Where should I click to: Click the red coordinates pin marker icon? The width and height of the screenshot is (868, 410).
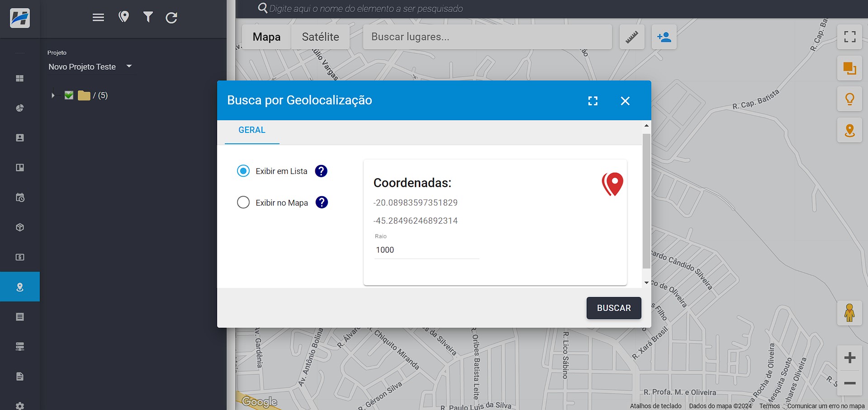(x=612, y=184)
